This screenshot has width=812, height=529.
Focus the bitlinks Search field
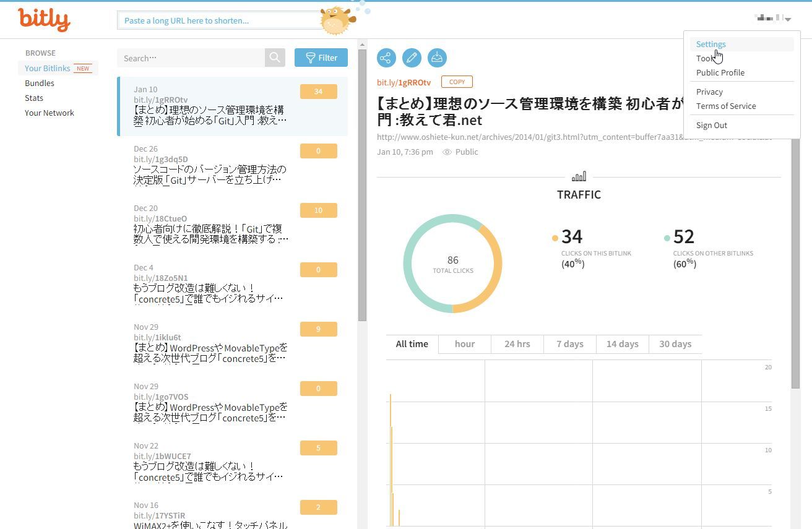coord(191,58)
